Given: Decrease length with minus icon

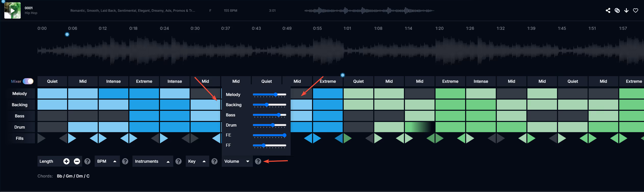Looking at the screenshot, I should (77, 161).
